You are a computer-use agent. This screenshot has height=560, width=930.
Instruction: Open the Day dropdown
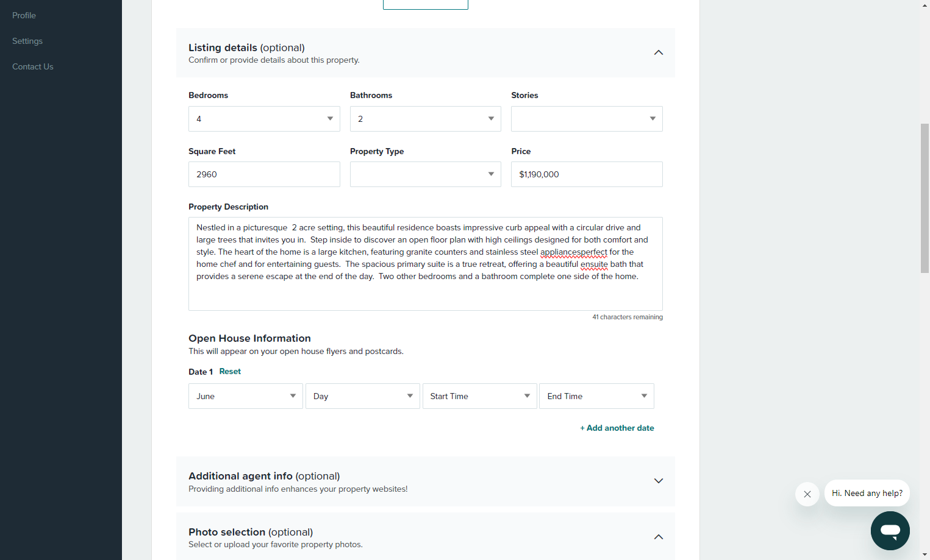pos(363,396)
